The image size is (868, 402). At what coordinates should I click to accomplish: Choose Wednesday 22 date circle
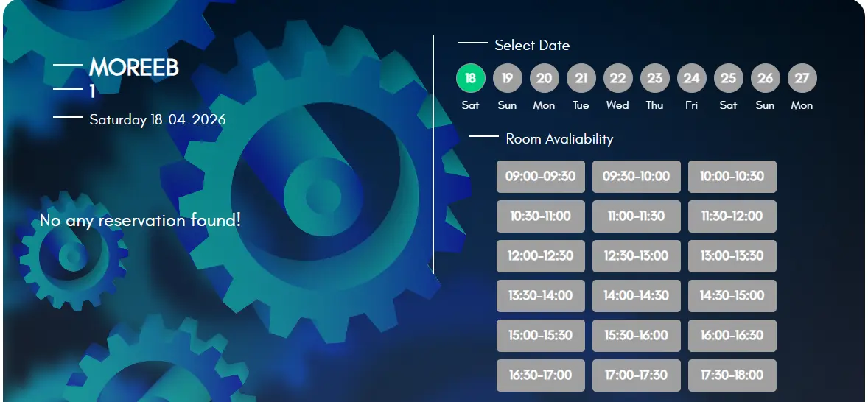[x=618, y=77]
